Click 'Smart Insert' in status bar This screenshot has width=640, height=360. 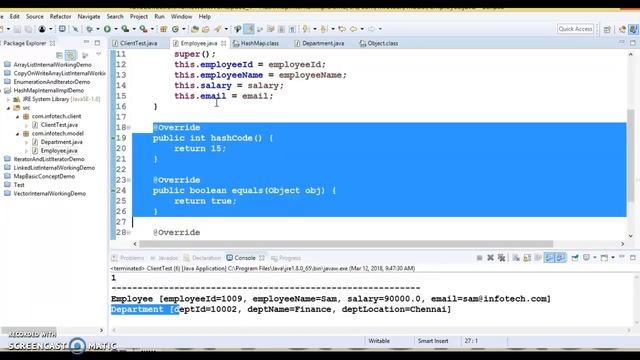coord(433,341)
